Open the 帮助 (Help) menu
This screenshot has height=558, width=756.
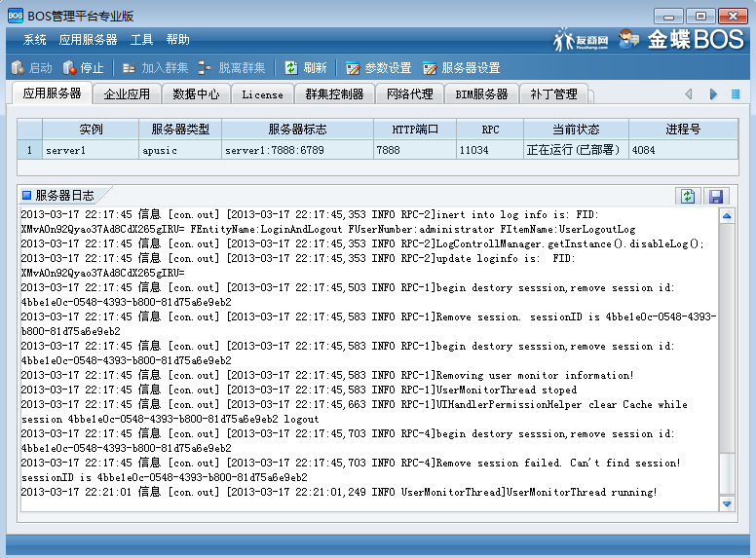click(178, 40)
